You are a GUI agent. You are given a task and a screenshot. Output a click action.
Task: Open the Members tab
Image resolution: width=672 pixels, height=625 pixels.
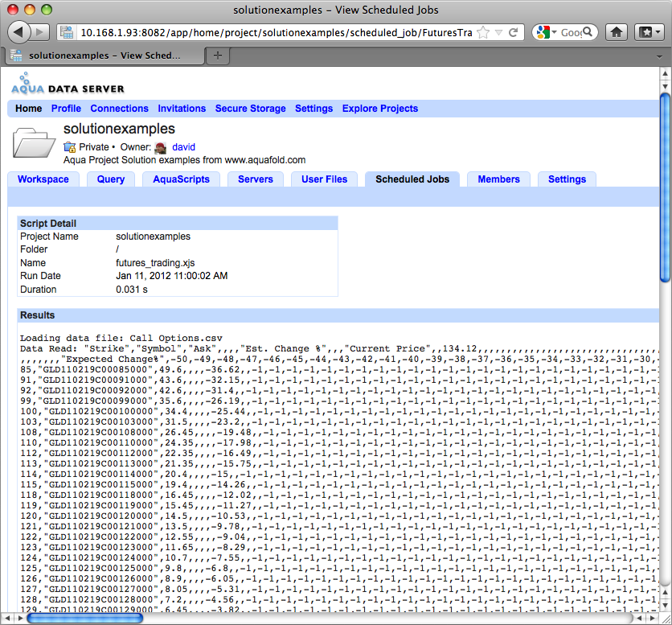(498, 179)
